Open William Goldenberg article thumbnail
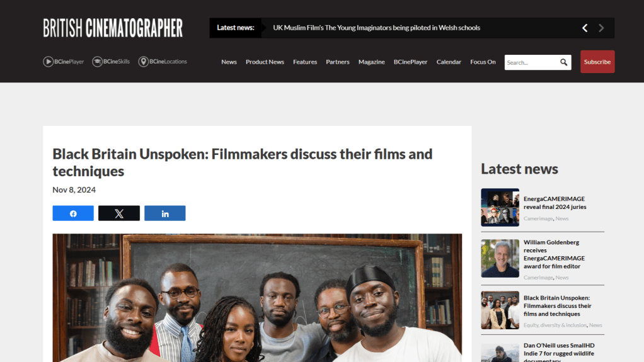This screenshot has width=644, height=362. 500,259
